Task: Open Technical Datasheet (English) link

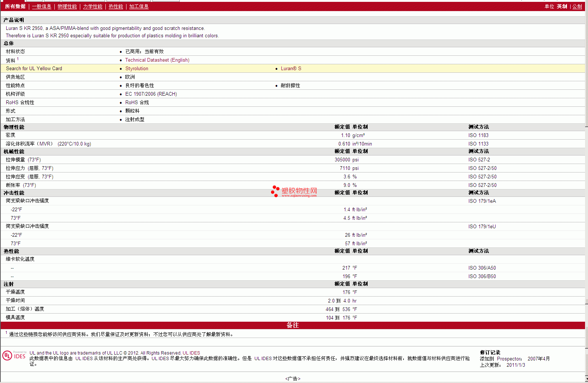Action: [157, 60]
